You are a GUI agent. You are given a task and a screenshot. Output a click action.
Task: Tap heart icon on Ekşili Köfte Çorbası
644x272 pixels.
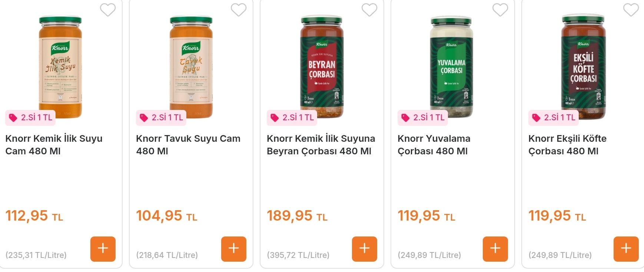tap(631, 10)
